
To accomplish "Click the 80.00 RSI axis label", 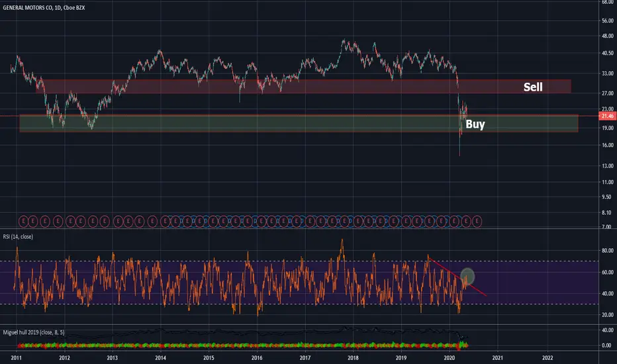I will [x=608, y=250].
